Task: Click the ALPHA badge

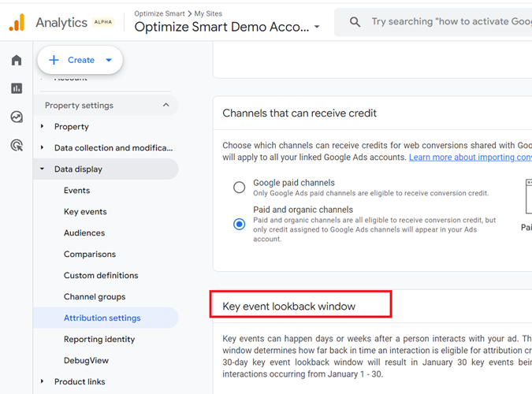Action: (x=102, y=22)
